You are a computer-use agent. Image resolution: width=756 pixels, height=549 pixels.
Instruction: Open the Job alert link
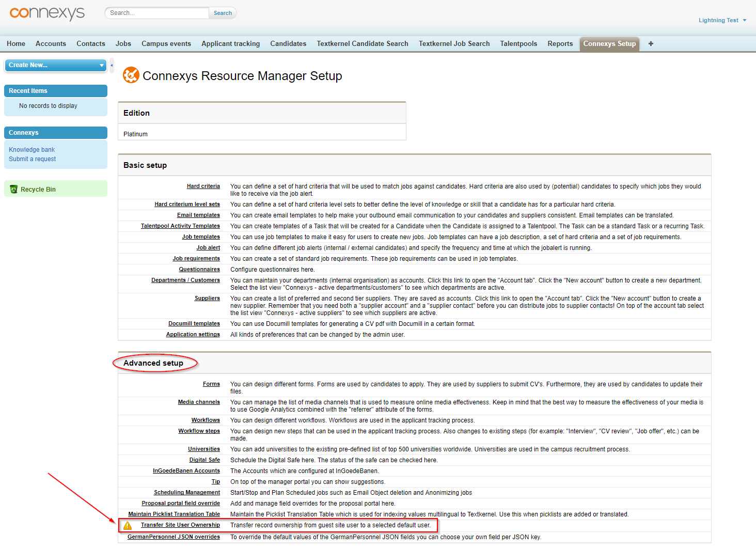click(x=208, y=248)
